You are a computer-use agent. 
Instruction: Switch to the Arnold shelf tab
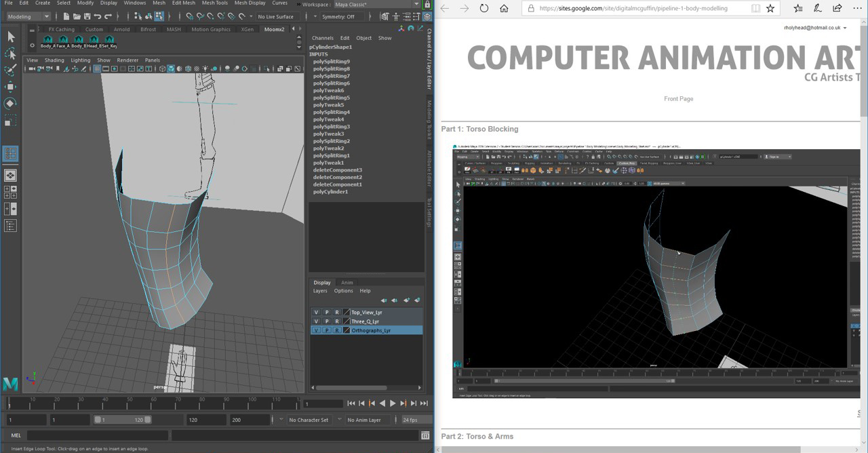[121, 30]
